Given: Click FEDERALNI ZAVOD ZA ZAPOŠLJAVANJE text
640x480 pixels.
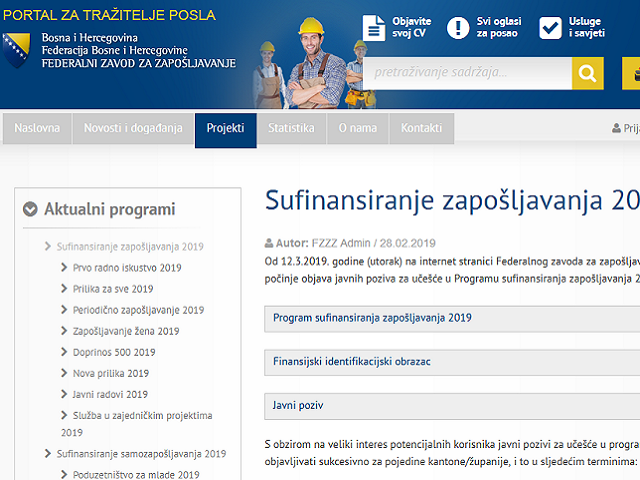Looking at the screenshot, I should tap(139, 63).
